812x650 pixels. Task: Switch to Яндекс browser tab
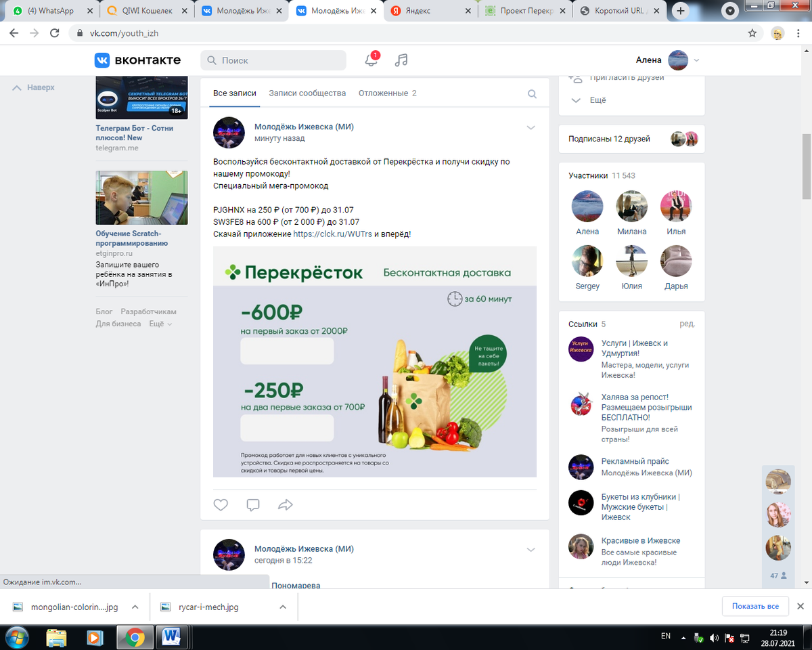tap(429, 11)
